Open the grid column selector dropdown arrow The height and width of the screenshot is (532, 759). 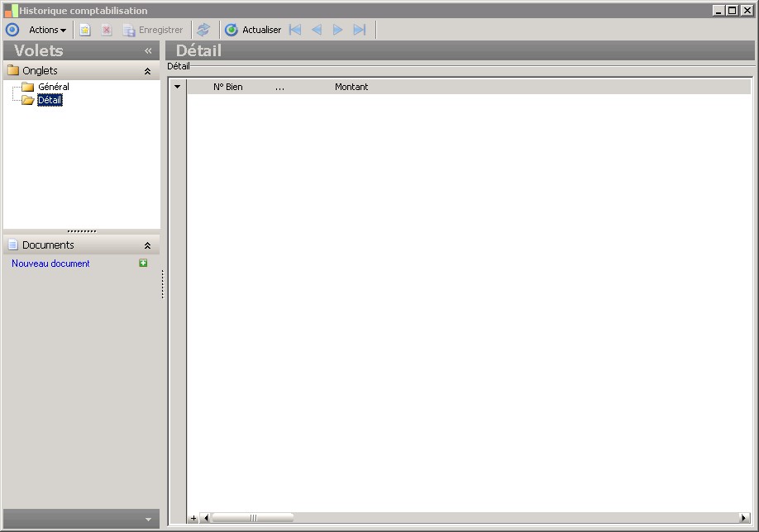click(x=178, y=87)
